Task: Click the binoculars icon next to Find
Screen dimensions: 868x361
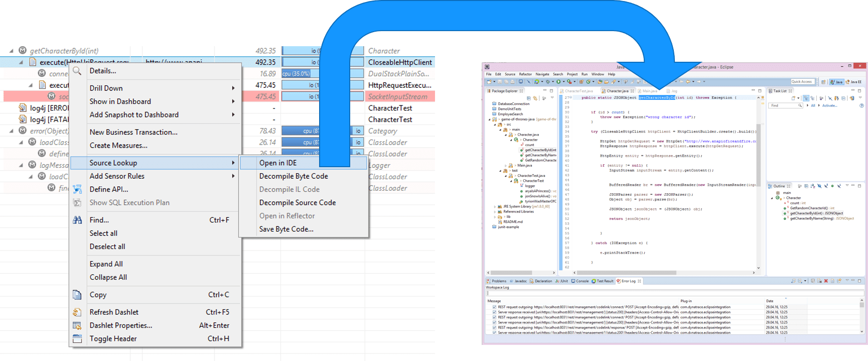Action: [x=77, y=220]
